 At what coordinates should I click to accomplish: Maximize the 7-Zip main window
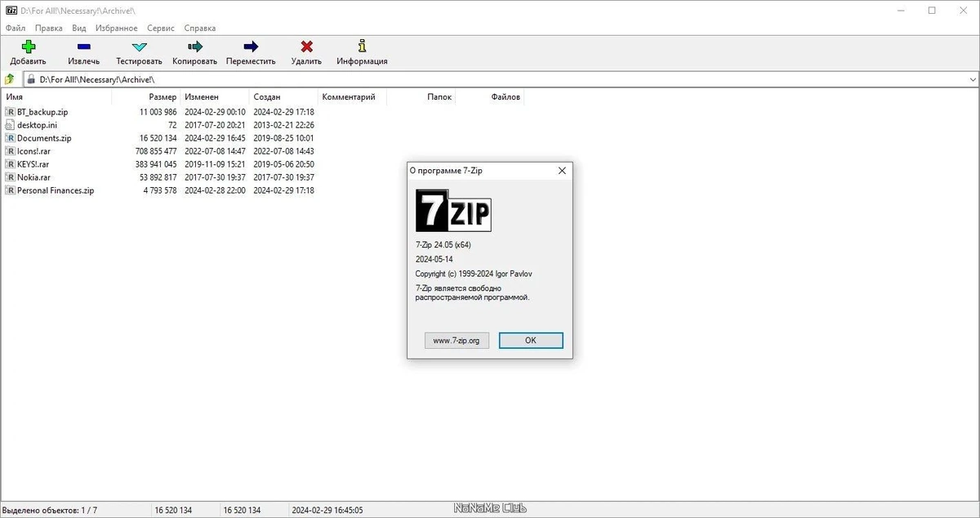click(932, 10)
